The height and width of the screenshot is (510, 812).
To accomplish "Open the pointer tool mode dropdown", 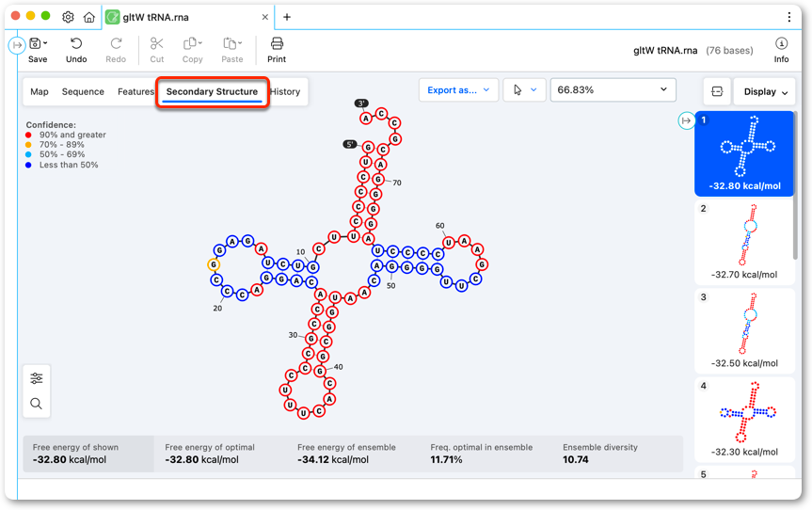I will click(x=524, y=90).
